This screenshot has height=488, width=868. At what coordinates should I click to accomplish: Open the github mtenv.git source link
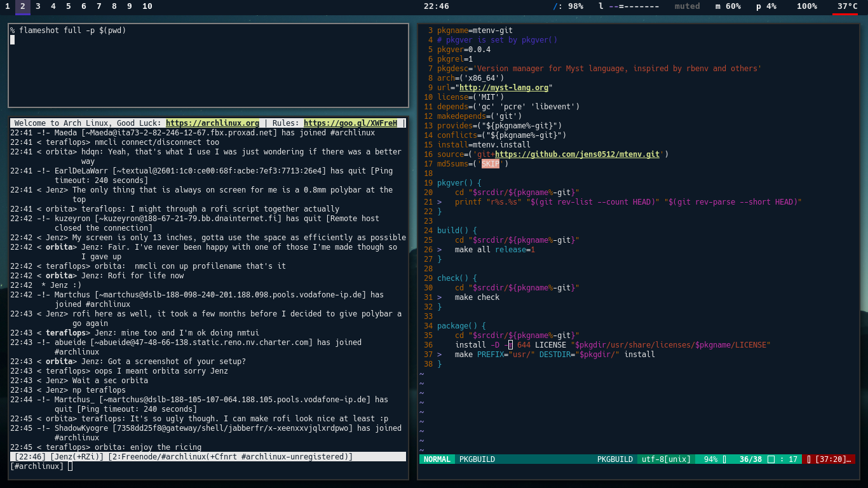click(x=577, y=154)
